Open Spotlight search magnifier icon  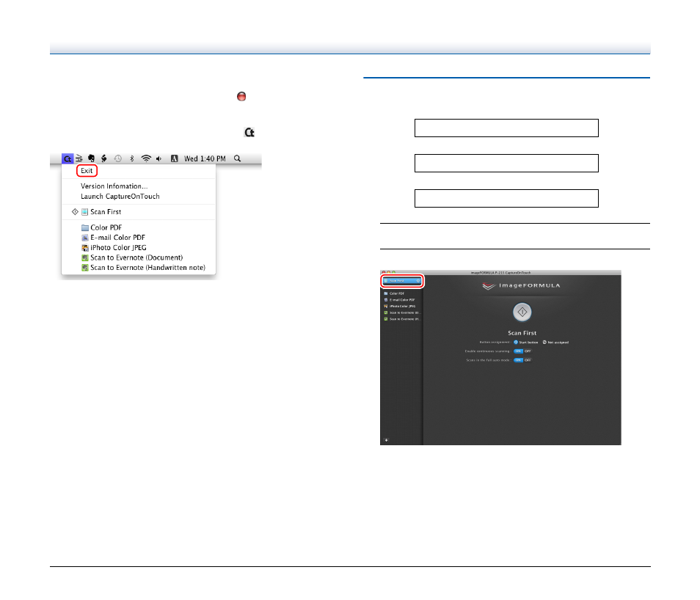pyautogui.click(x=238, y=158)
